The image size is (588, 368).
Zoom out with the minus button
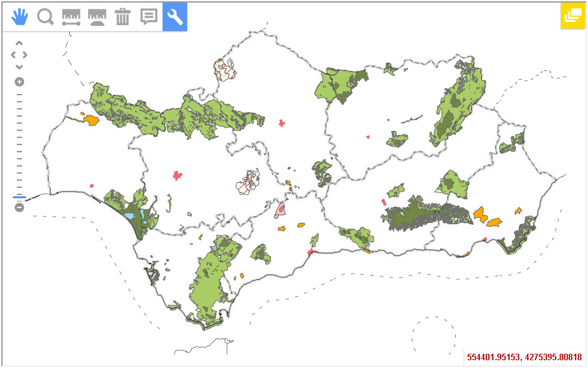point(19,207)
